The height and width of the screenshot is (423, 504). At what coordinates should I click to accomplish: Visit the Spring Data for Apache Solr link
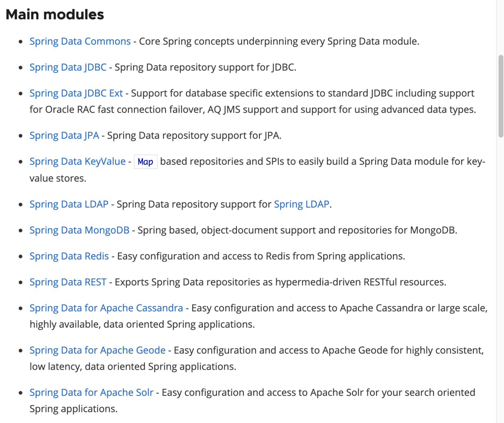coord(91,393)
